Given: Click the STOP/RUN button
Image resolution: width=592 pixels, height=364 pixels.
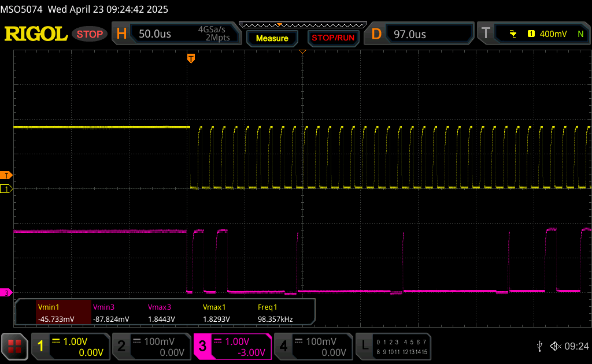Looking at the screenshot, I should [333, 38].
